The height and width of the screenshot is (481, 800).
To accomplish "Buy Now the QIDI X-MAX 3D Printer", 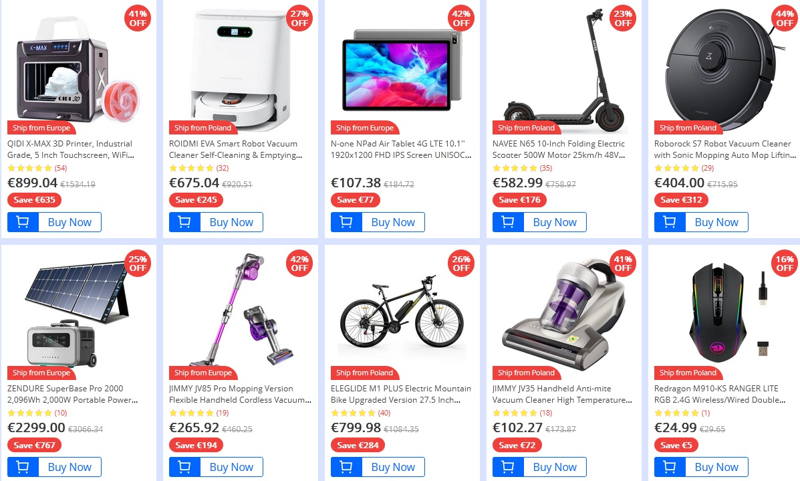I will [70, 222].
